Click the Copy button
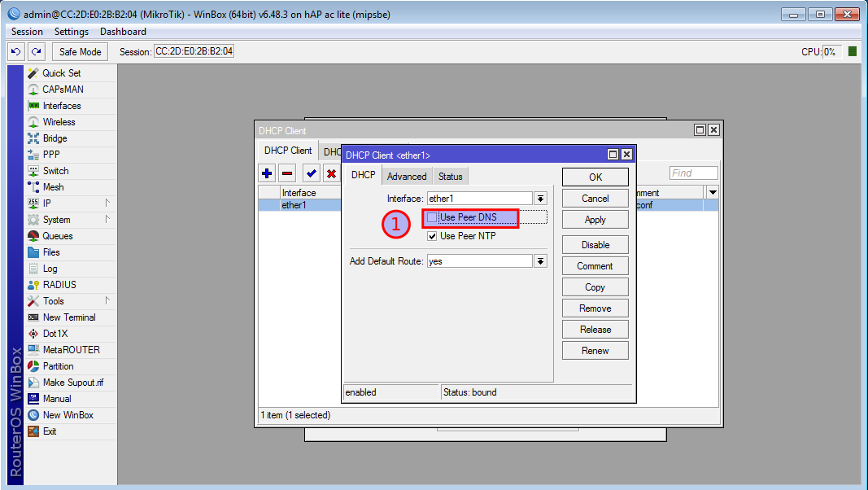Viewport: 868px width, 490px height. tap(595, 287)
